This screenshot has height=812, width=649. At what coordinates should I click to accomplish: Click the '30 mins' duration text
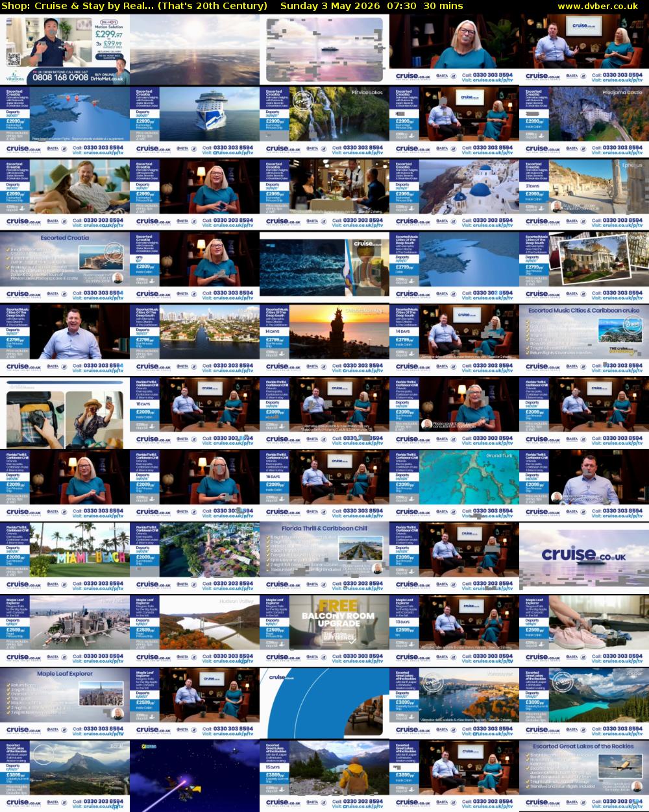coord(443,6)
